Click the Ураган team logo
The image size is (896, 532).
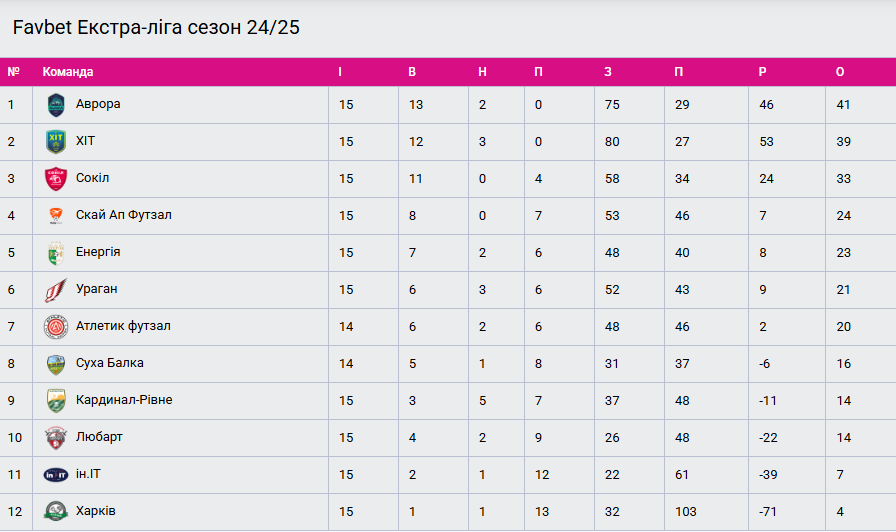pyautogui.click(x=55, y=290)
